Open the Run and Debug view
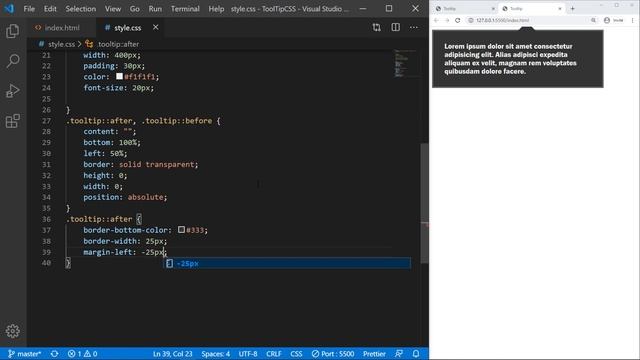Screen dimensions: 640x360 point(13,91)
